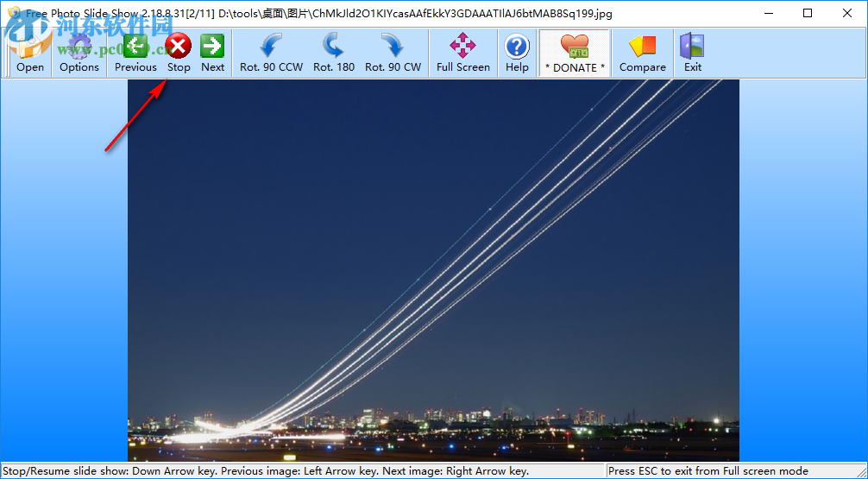Image resolution: width=868 pixels, height=479 pixels.
Task: Open the Compare images tool
Action: 642,54
